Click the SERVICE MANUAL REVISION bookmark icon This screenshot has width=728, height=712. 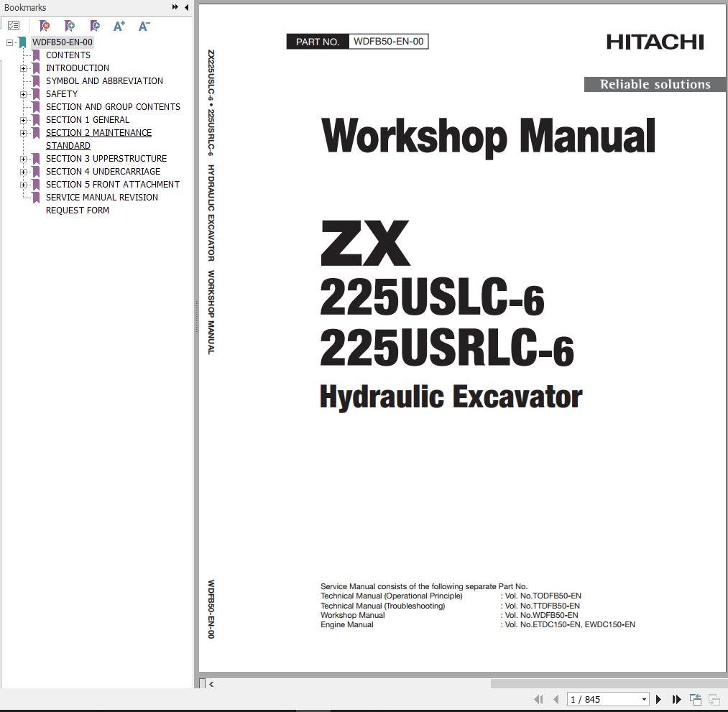point(36,198)
